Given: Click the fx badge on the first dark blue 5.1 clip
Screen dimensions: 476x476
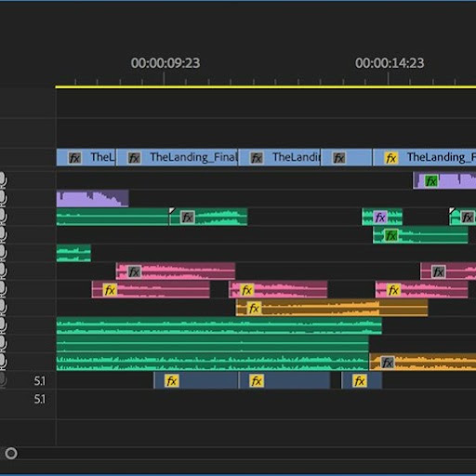Looking at the screenshot, I should (172, 380).
